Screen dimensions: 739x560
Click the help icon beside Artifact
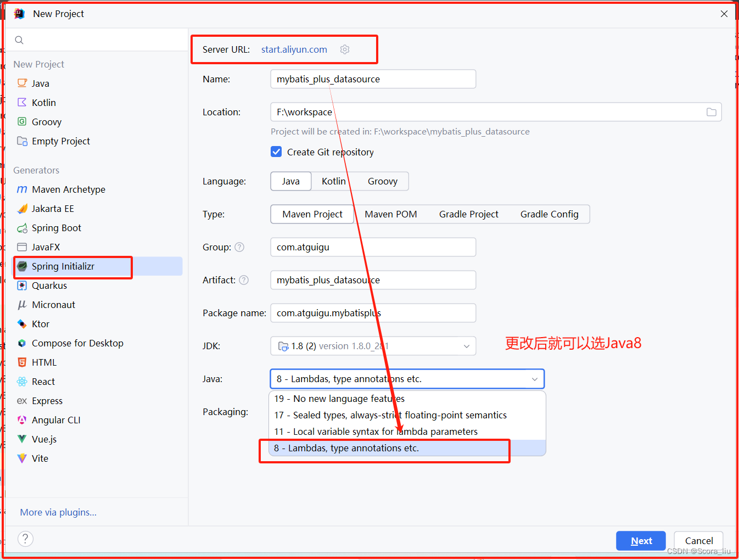tap(244, 280)
